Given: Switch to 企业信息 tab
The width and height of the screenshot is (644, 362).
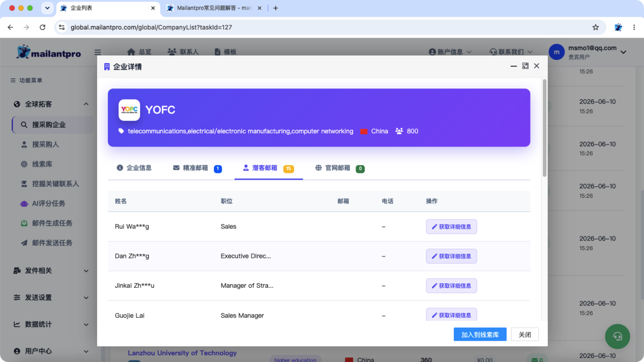Looking at the screenshot, I should [x=134, y=168].
